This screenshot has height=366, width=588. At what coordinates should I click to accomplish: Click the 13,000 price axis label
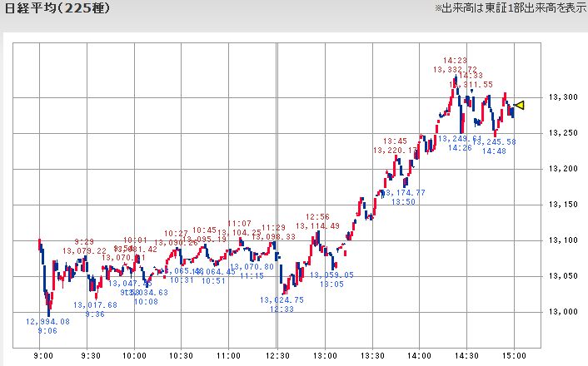(x=563, y=312)
